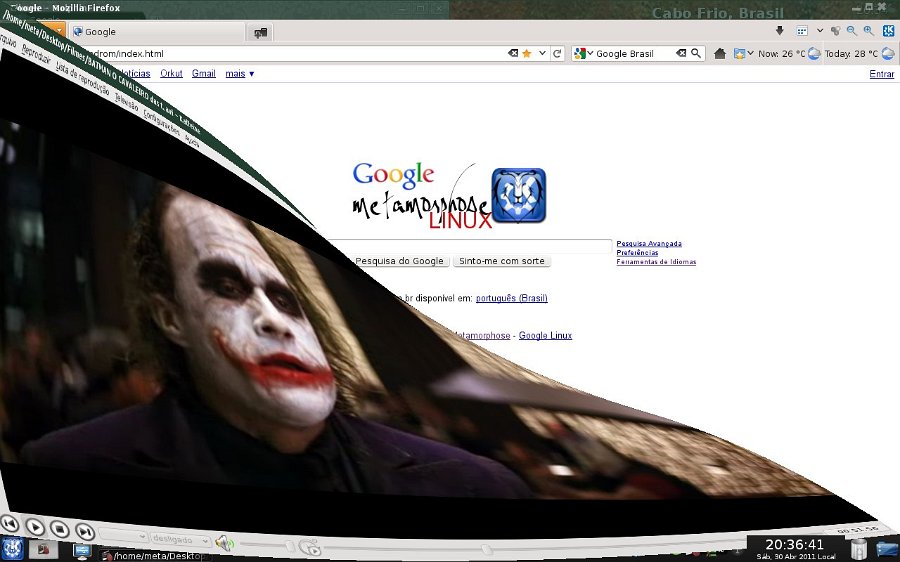Viewport: 900px width, 562px height.
Task: Open search engine selector dropdown
Action: 583,53
